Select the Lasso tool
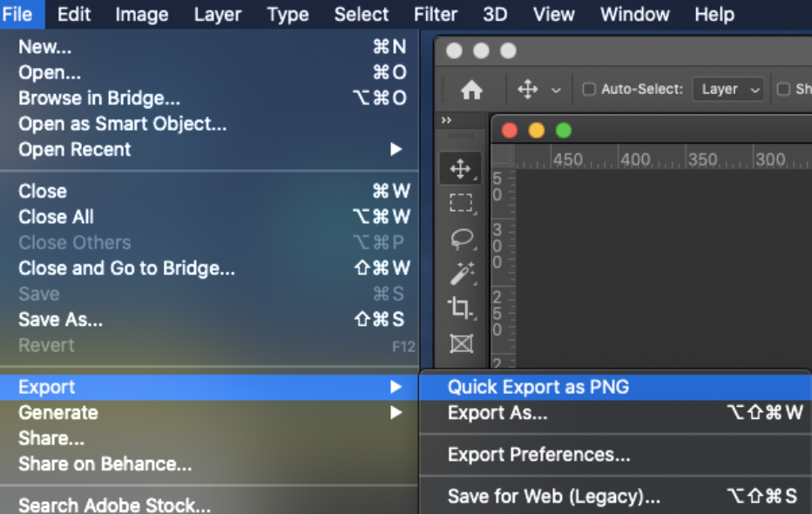Viewport: 812px width, 514px height. (462, 239)
